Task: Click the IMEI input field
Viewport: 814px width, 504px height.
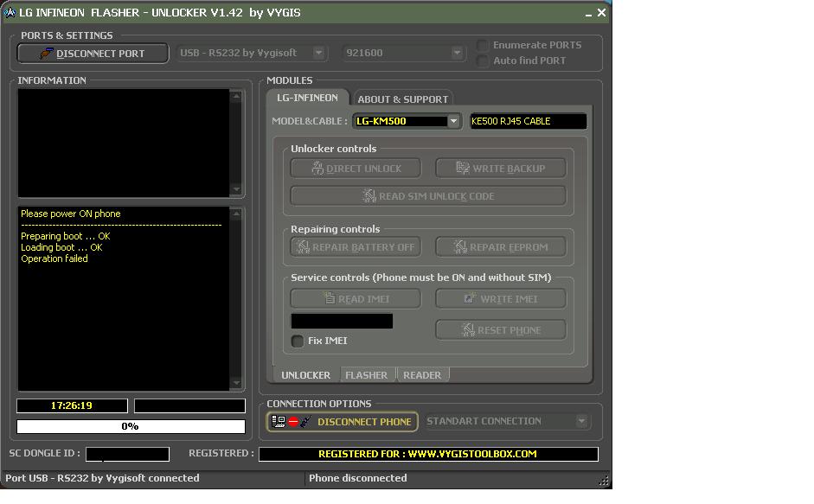Action: pos(342,321)
